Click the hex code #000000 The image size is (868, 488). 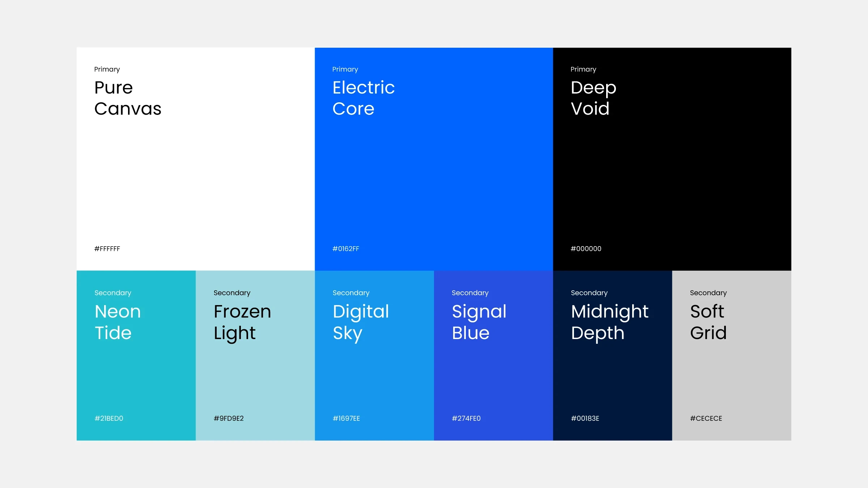586,249
